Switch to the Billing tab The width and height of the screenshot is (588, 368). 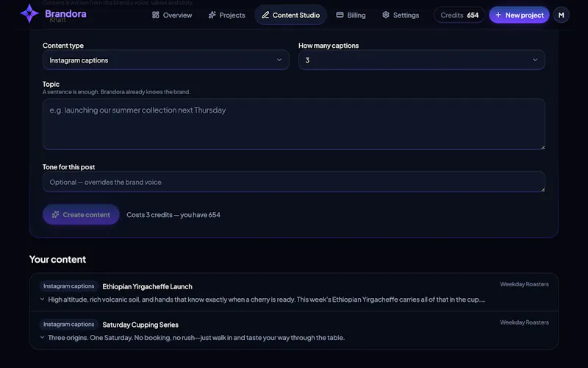pyautogui.click(x=351, y=15)
